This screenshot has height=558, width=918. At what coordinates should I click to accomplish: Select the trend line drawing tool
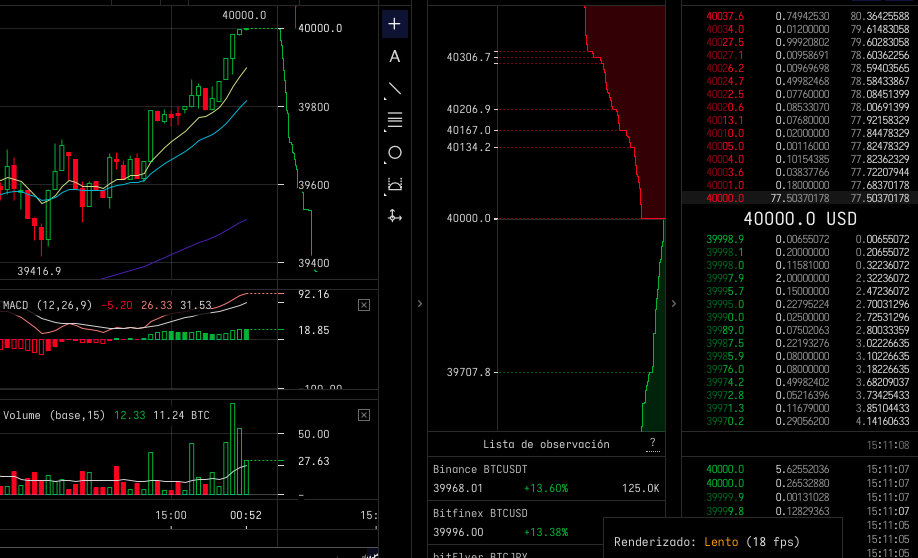click(395, 88)
